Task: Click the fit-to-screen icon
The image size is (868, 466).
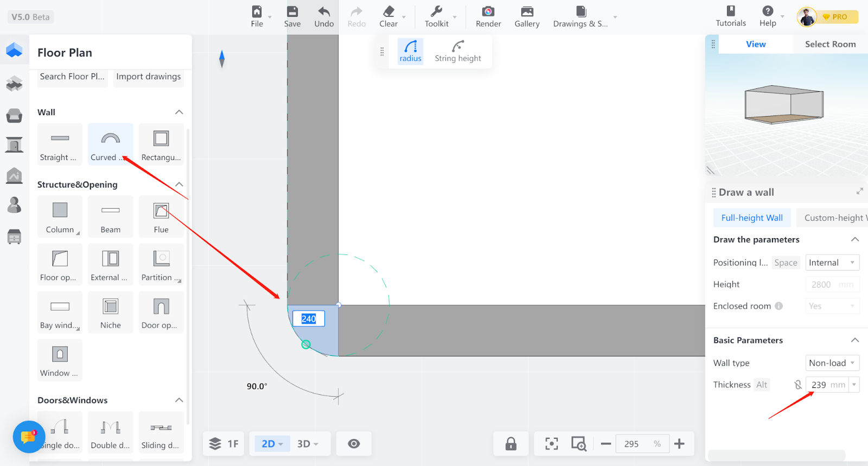Action: tap(551, 444)
